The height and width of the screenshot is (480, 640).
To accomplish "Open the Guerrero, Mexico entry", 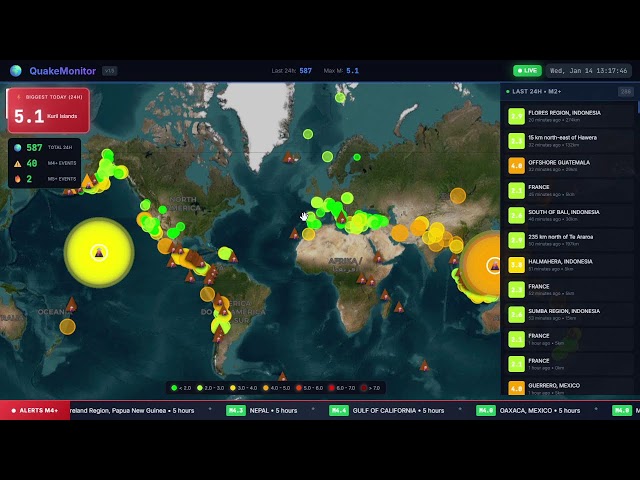I will click(x=568, y=388).
